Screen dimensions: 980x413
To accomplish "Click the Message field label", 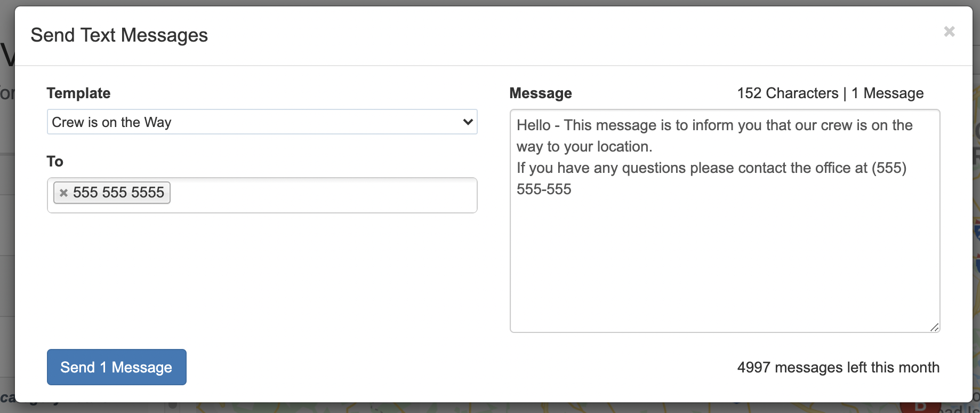I will (x=540, y=93).
